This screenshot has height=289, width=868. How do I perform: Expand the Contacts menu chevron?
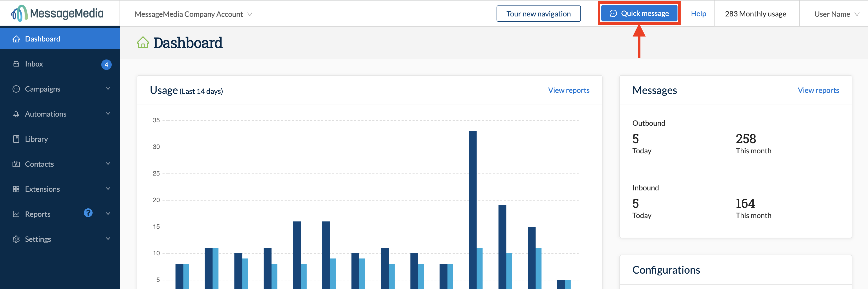point(108,164)
